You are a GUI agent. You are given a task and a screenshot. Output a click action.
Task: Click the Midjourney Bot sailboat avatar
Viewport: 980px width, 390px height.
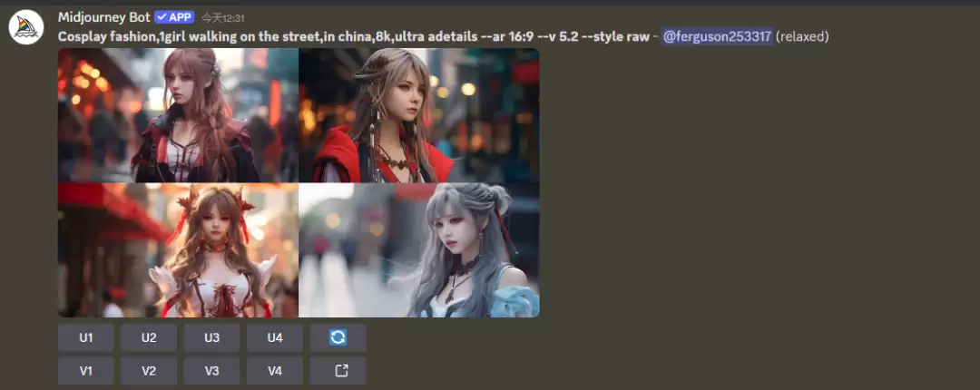[x=26, y=27]
